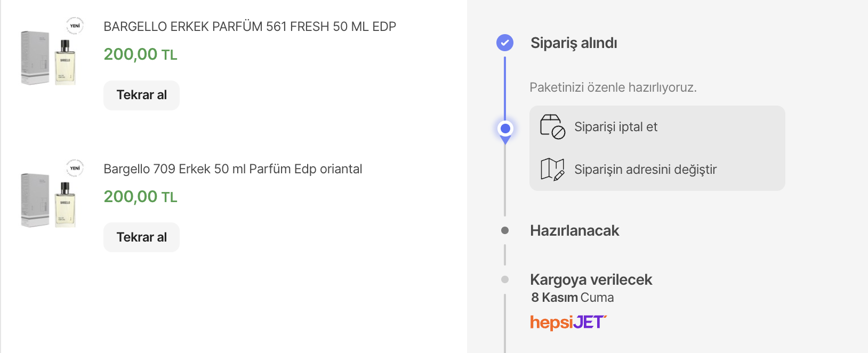Click the cancel order box icon

click(552, 127)
